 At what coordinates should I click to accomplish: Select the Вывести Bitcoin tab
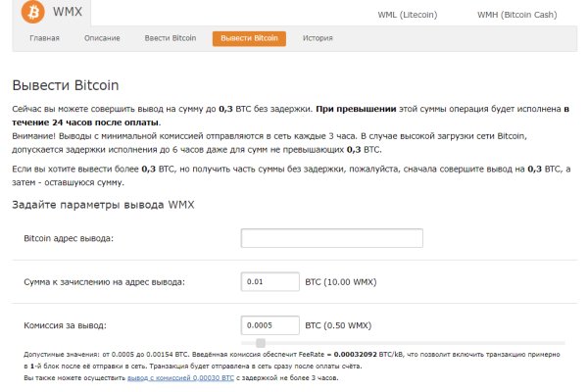pyautogui.click(x=249, y=38)
